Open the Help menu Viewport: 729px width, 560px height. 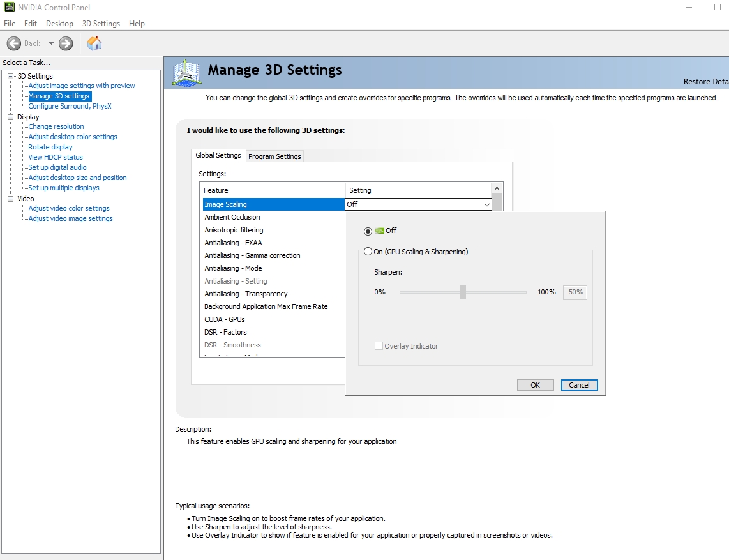(137, 23)
